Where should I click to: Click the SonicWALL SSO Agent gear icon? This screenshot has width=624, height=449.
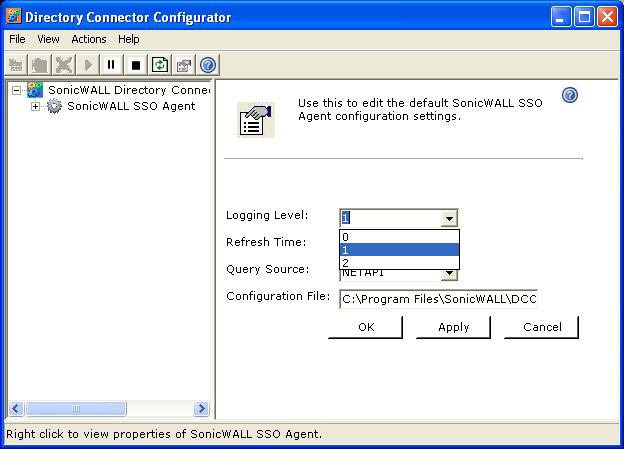(54, 106)
